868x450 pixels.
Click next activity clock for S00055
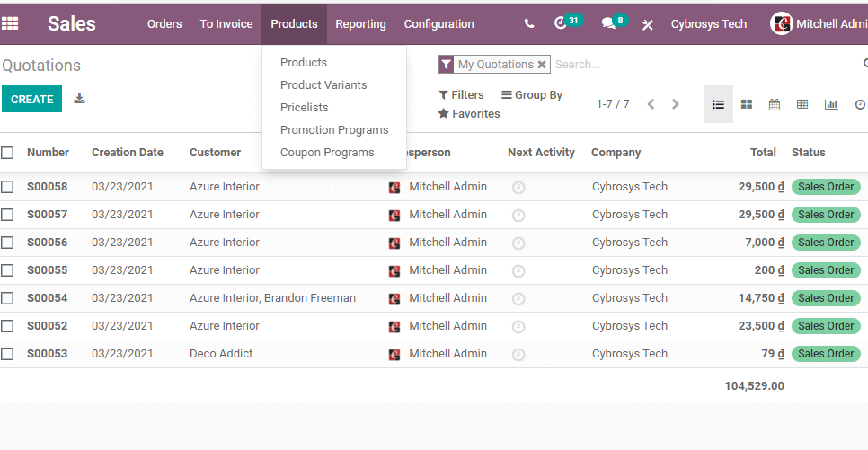[x=518, y=270]
